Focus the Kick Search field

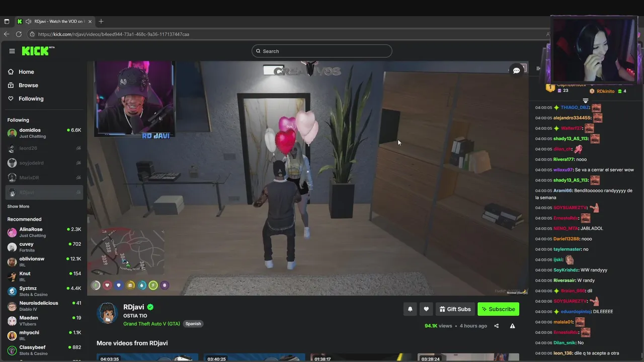[x=322, y=51]
